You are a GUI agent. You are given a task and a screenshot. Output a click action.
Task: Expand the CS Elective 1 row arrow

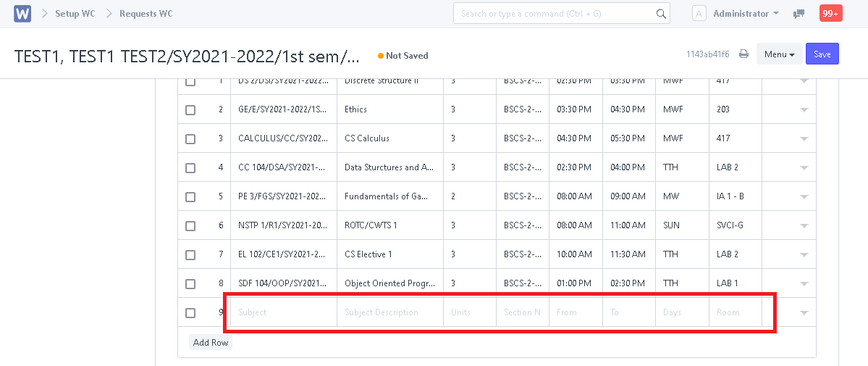click(x=804, y=255)
